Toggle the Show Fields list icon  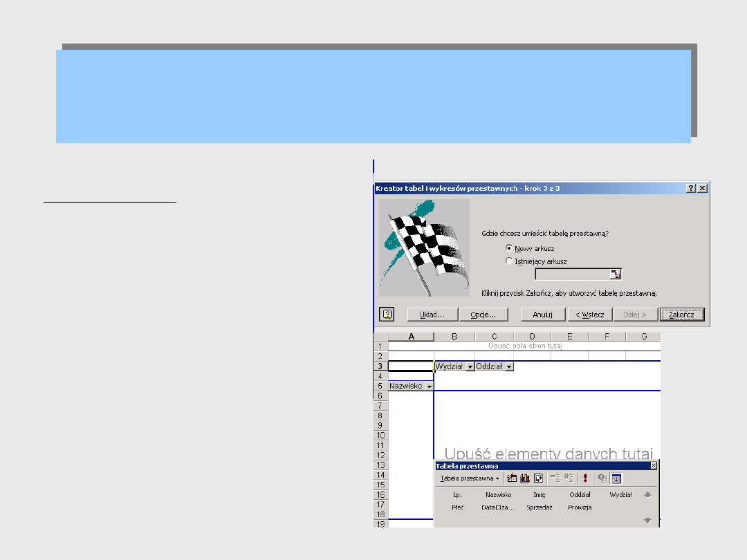point(616,478)
